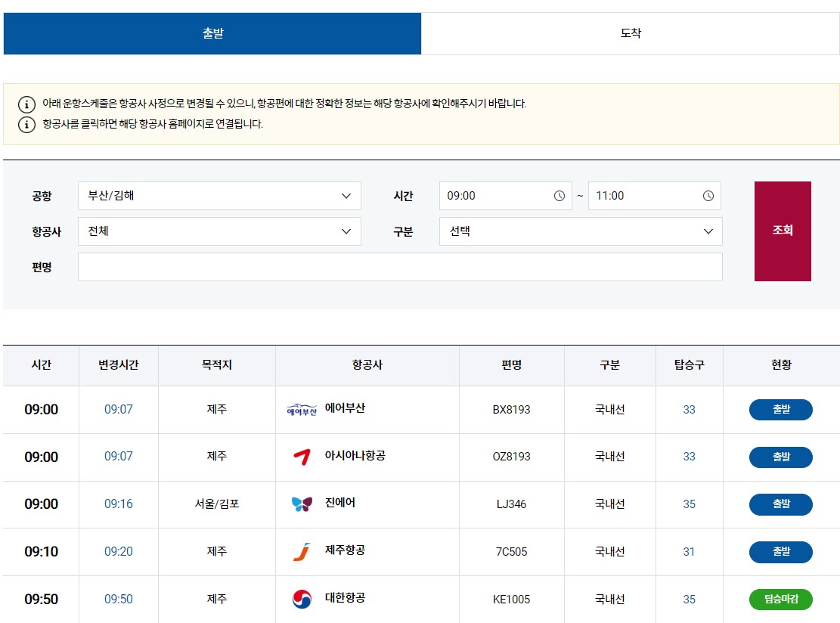Image resolution: width=840 pixels, height=623 pixels.
Task: Click the clock icon in the 09:00 start time field
Action: [559, 196]
